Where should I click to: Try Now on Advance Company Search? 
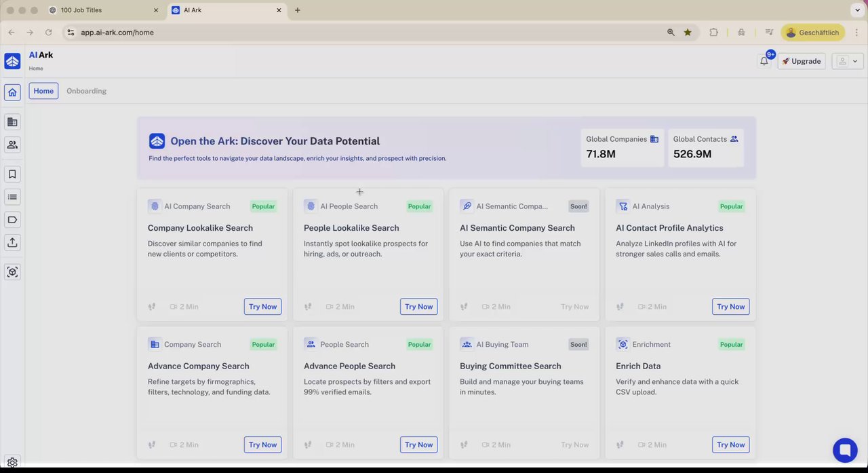tap(262, 445)
